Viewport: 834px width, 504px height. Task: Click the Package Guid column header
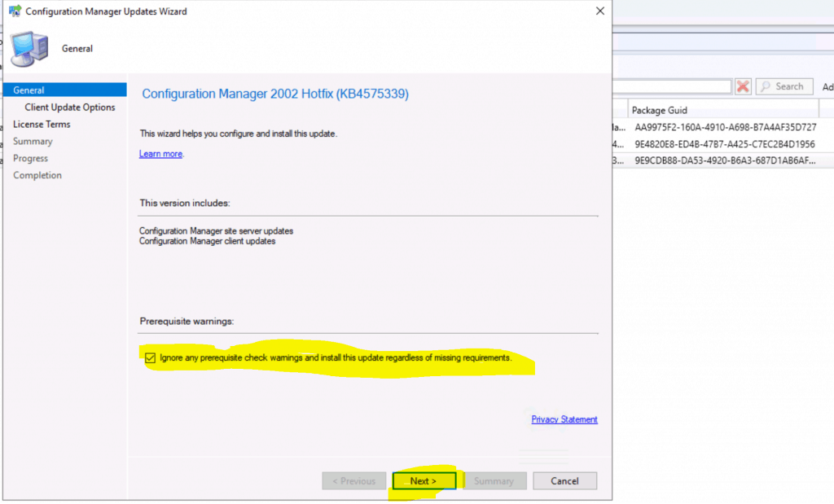(723, 110)
